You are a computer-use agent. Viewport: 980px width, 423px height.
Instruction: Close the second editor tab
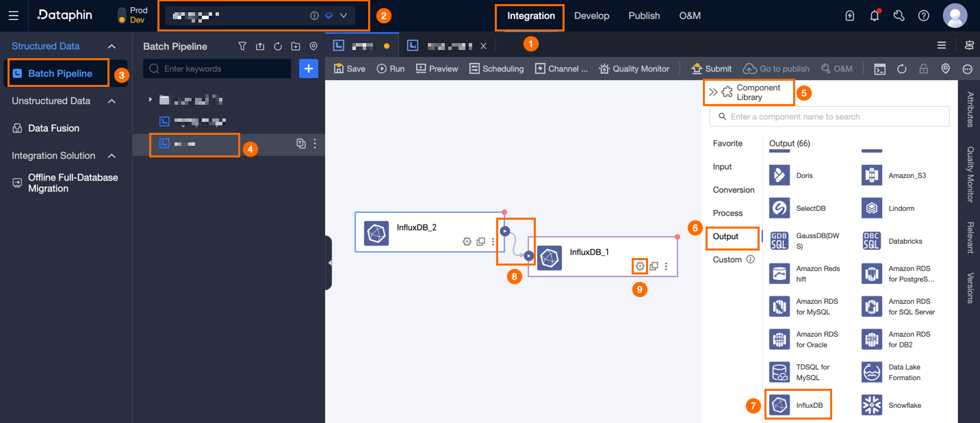(x=483, y=46)
